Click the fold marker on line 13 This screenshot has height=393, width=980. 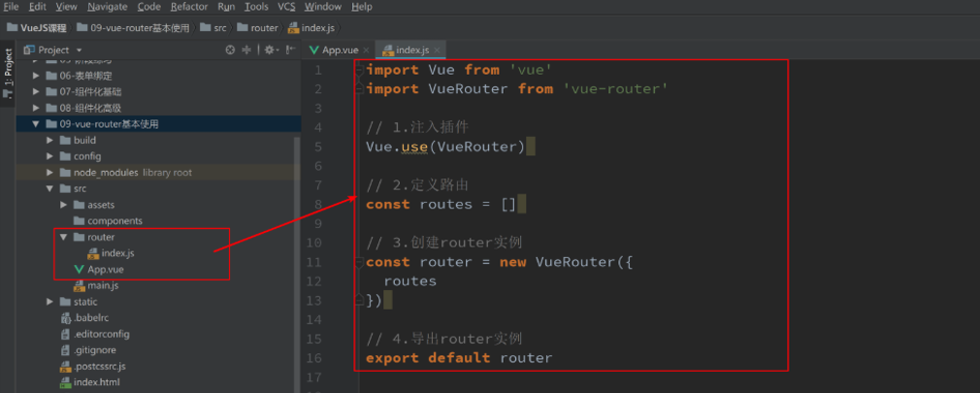tap(359, 300)
